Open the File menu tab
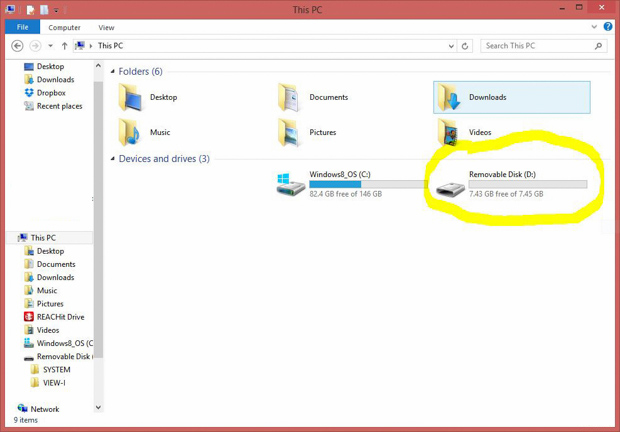Viewport: 620px width, 432px height. point(23,27)
